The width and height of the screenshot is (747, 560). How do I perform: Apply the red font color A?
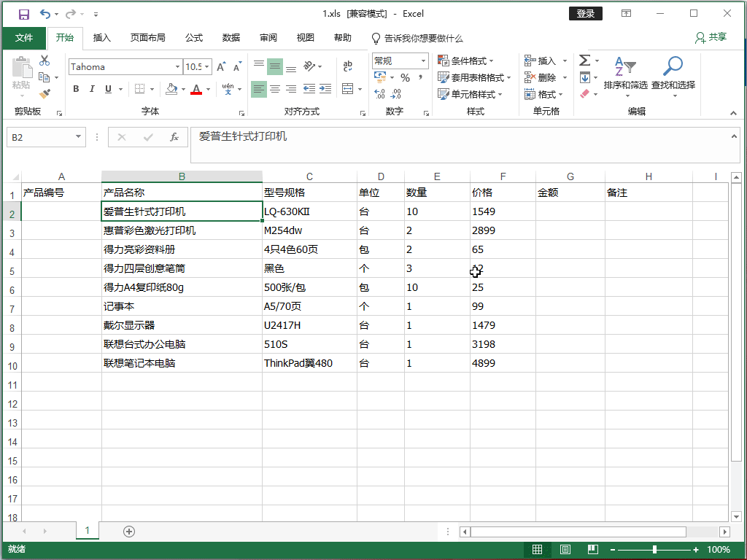(196, 88)
